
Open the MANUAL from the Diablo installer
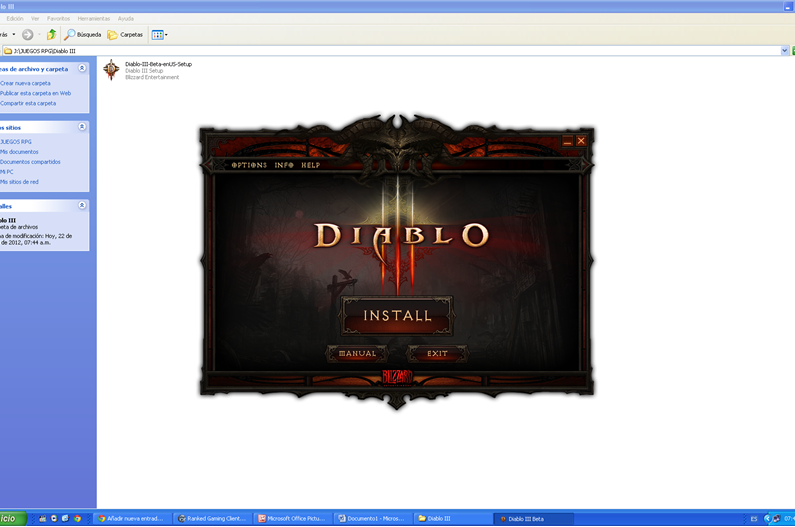point(357,354)
